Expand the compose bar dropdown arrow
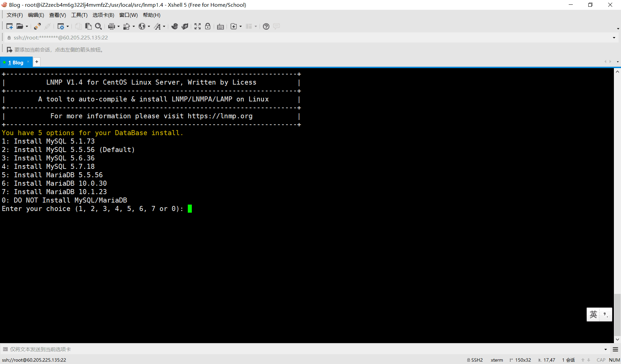The height and width of the screenshot is (364, 621). point(605,350)
